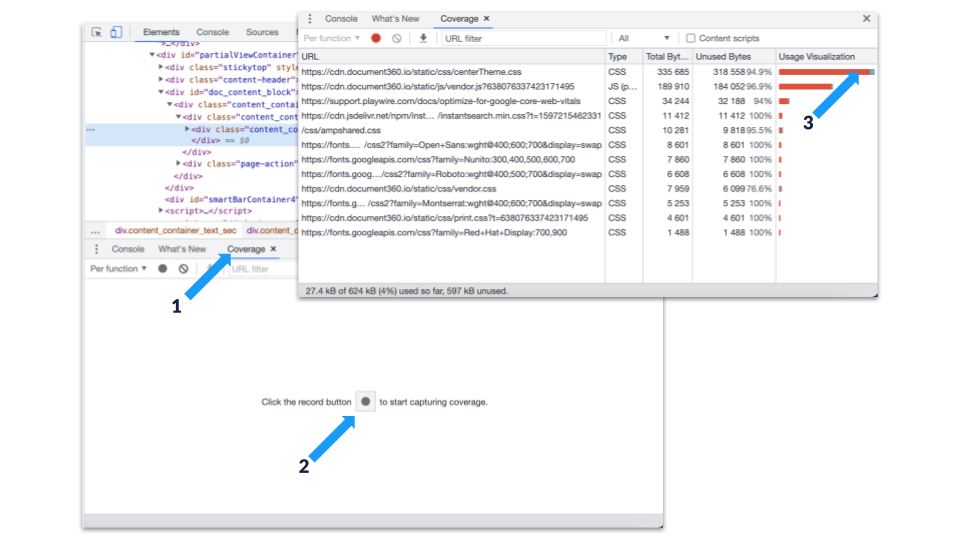Open the Console tab in front drawer
Viewport: 960px width, 540px height.
(x=341, y=18)
